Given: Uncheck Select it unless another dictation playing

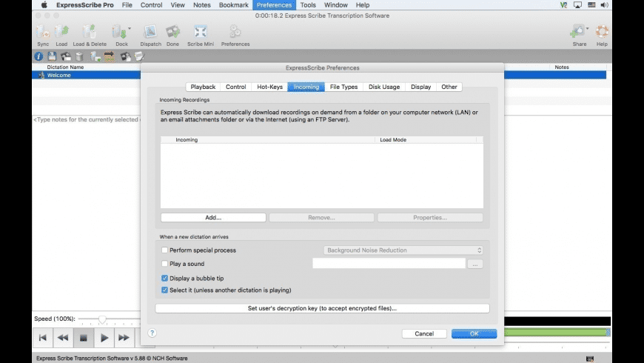Looking at the screenshot, I should [164, 290].
